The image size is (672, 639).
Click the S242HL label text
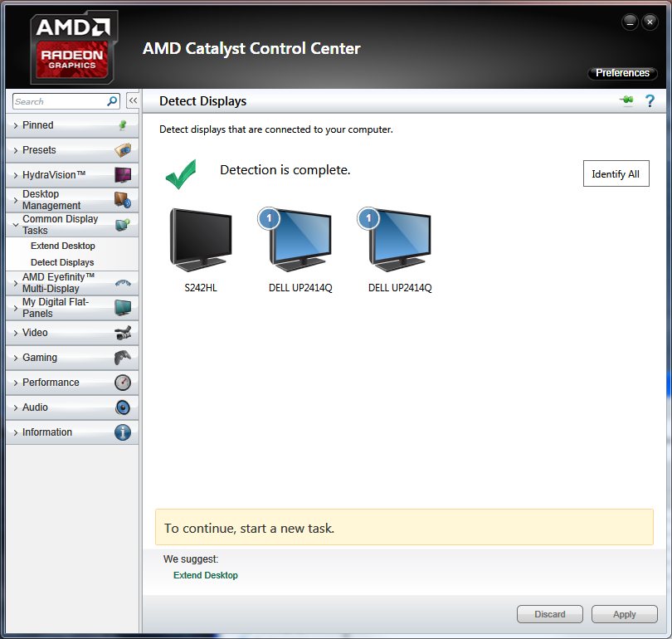tap(201, 288)
